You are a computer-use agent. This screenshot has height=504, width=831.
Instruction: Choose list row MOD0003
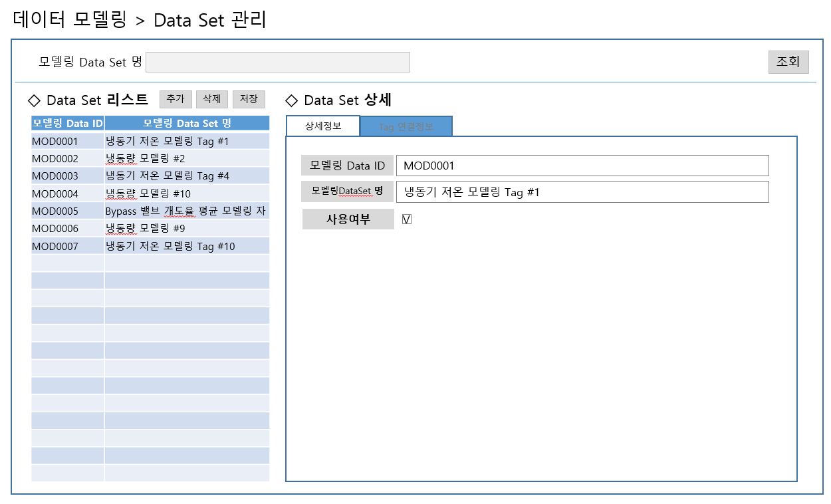click(150, 176)
